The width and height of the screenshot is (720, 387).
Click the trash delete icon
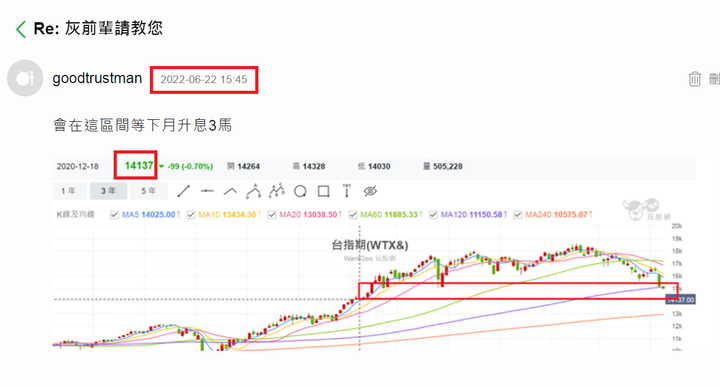pyautogui.click(x=694, y=79)
